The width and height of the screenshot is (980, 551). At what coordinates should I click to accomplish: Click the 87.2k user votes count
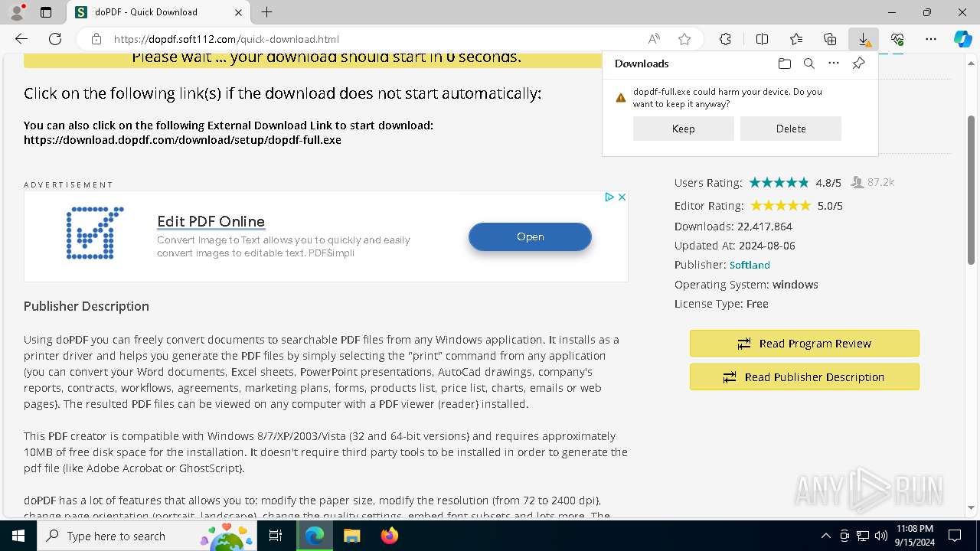click(x=880, y=182)
